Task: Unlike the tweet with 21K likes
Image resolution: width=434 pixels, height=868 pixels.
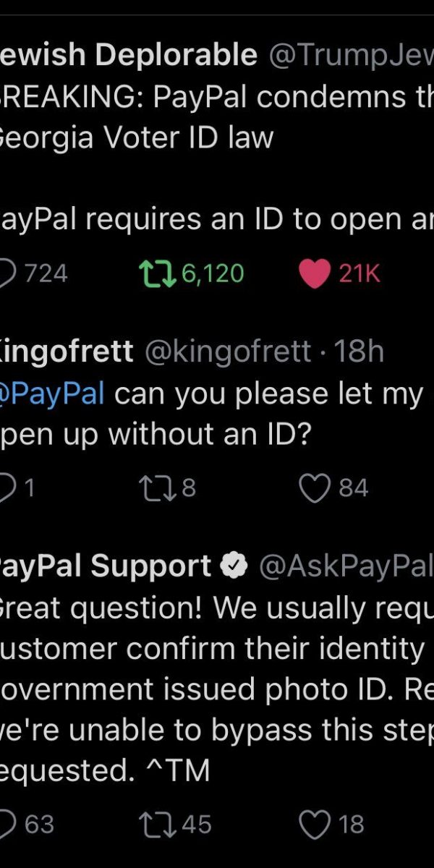Action: click(x=313, y=273)
